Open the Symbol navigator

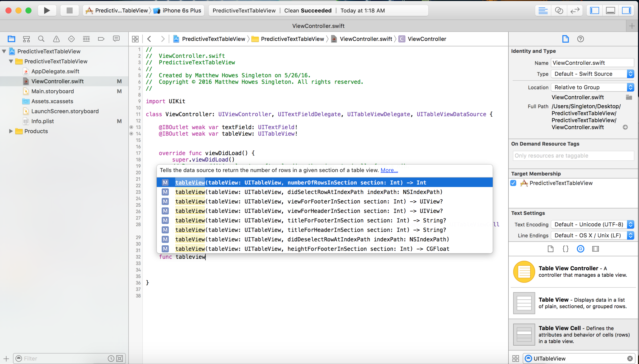26,39
